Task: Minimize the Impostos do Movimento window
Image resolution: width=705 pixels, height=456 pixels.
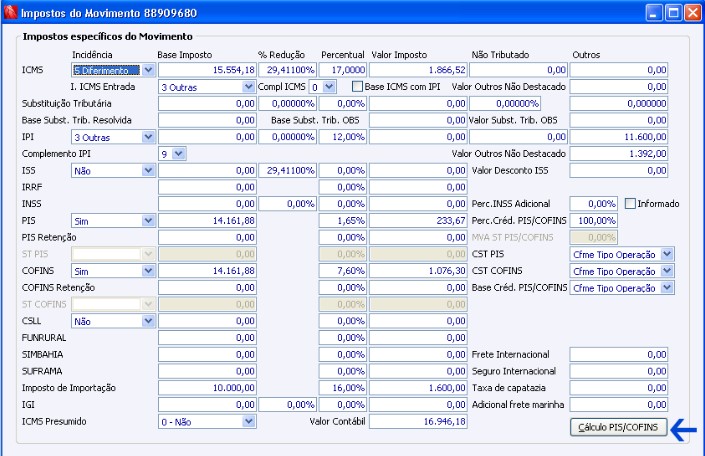Action: pos(654,13)
